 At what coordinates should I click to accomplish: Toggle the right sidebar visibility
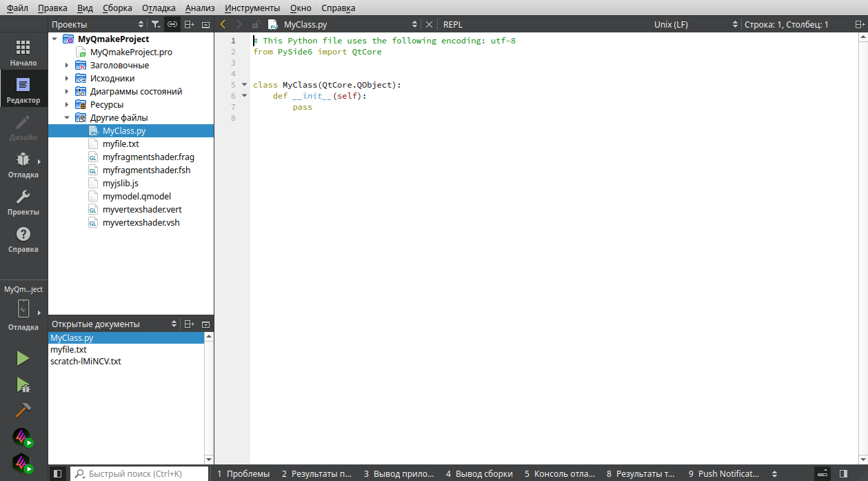click(843, 473)
